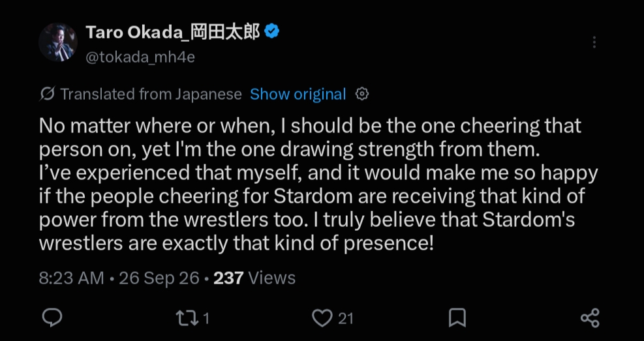The image size is (644, 341).
Task: Click the 8:23 AM timestamp
Action: [72, 278]
